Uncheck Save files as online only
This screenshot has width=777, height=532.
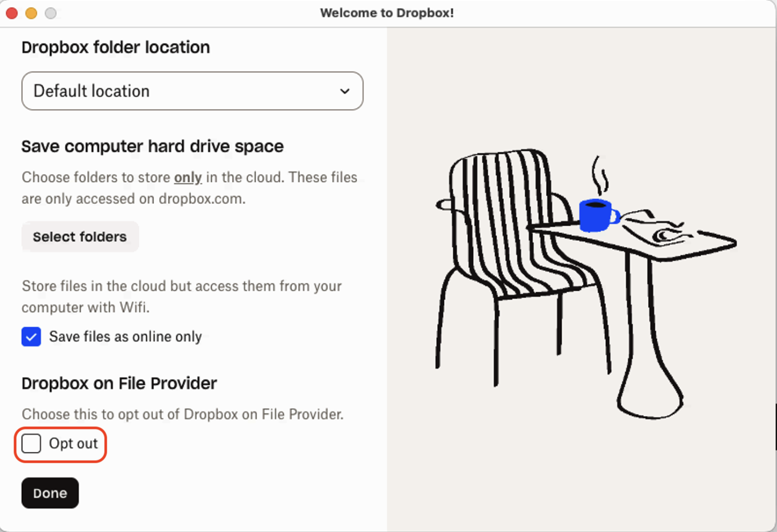(31, 337)
